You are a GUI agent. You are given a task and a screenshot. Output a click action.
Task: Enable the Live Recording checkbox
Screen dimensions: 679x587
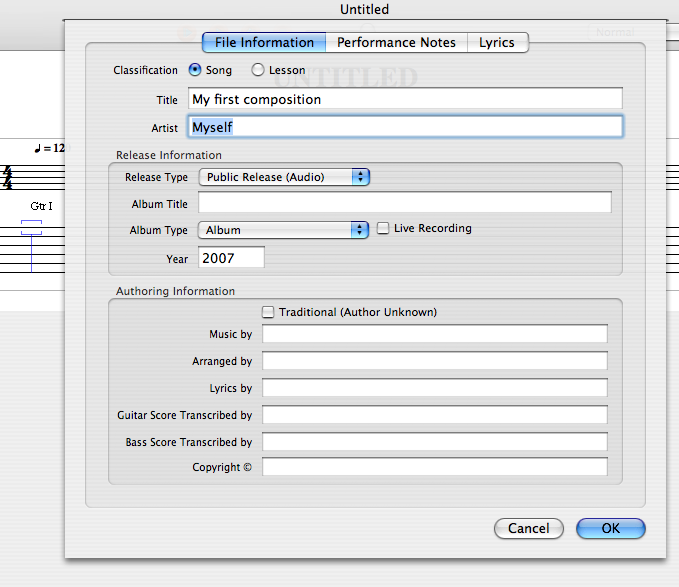pyautogui.click(x=383, y=229)
